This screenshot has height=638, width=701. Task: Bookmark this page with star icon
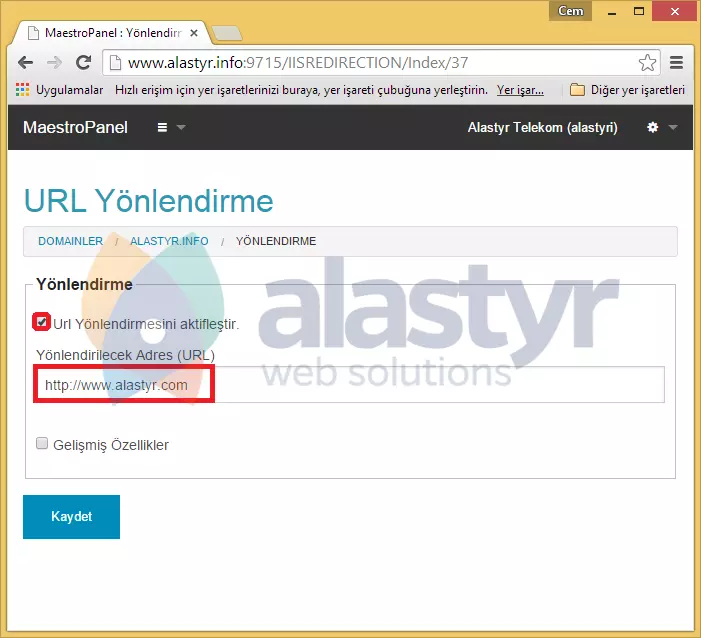pos(647,63)
